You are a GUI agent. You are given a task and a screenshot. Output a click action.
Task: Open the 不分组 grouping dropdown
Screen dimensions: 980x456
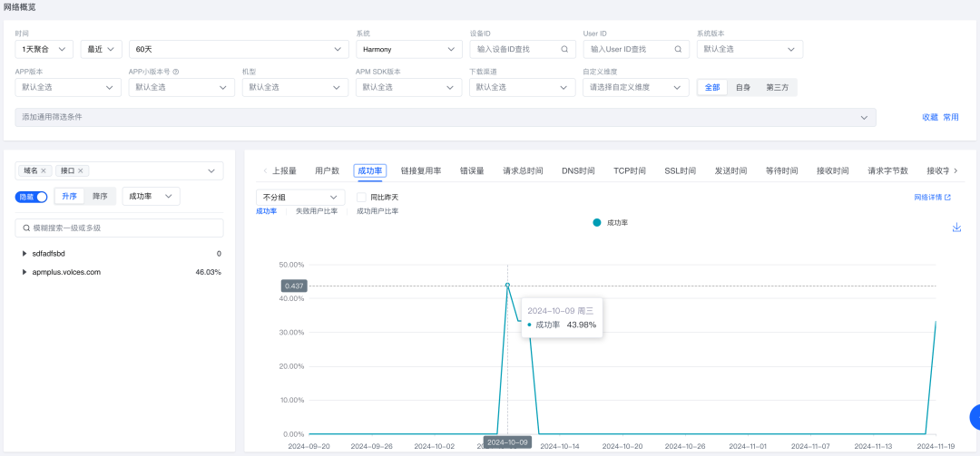pyautogui.click(x=300, y=197)
